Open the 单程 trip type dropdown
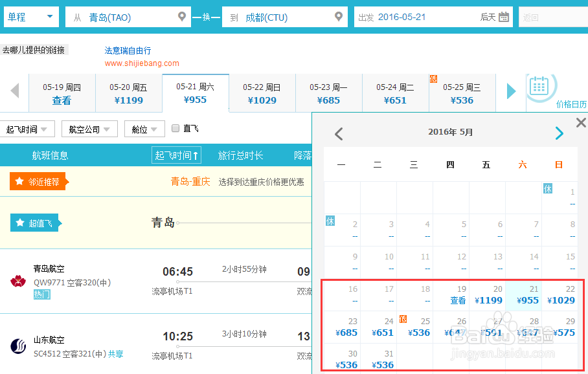 coord(30,17)
